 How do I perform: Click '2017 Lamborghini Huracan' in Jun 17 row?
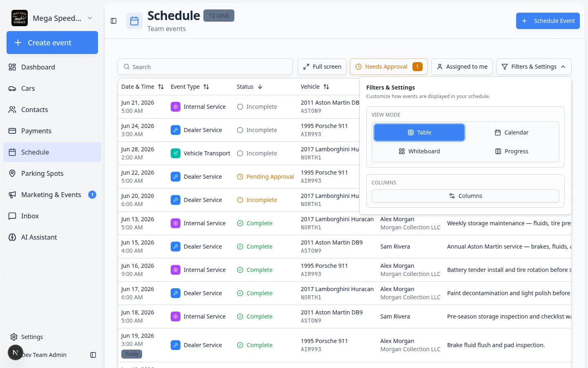(337, 289)
